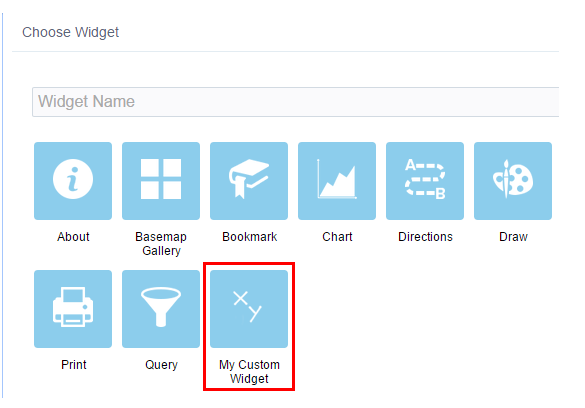Select the Draw palette icon

pos(513,181)
